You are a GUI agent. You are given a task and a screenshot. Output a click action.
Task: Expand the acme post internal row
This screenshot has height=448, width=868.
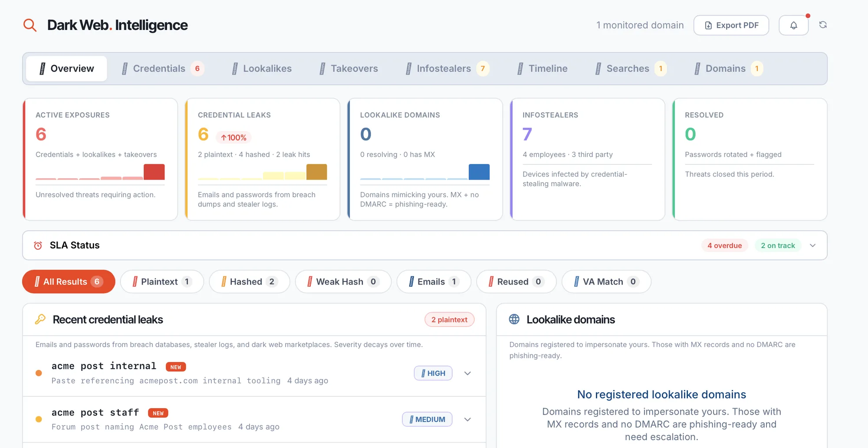coord(467,373)
